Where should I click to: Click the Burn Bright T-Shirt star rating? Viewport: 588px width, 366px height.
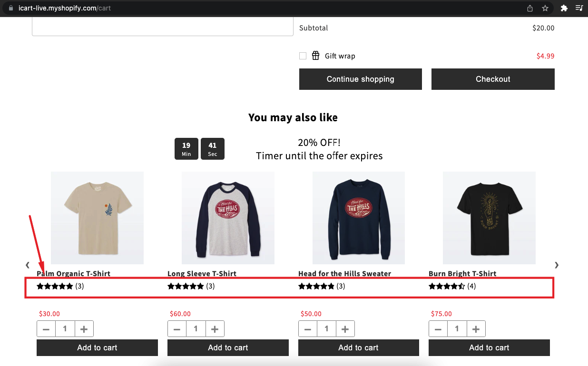click(x=446, y=286)
